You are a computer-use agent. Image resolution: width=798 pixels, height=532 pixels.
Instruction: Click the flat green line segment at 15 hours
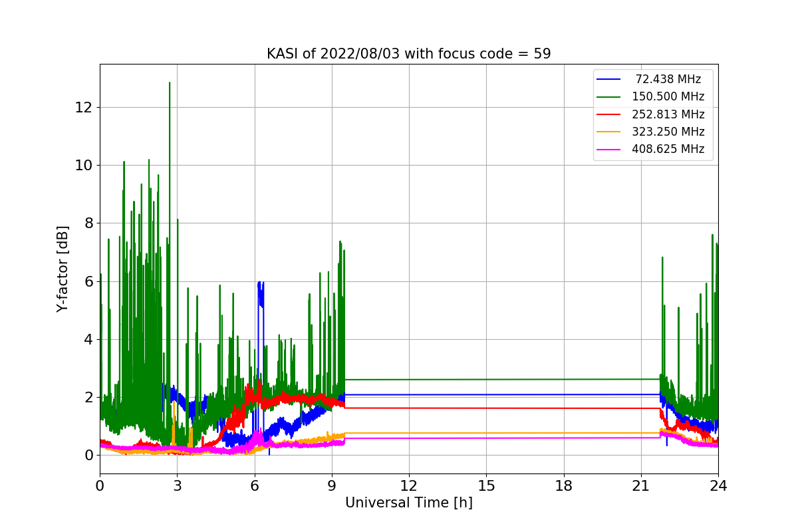(486, 379)
